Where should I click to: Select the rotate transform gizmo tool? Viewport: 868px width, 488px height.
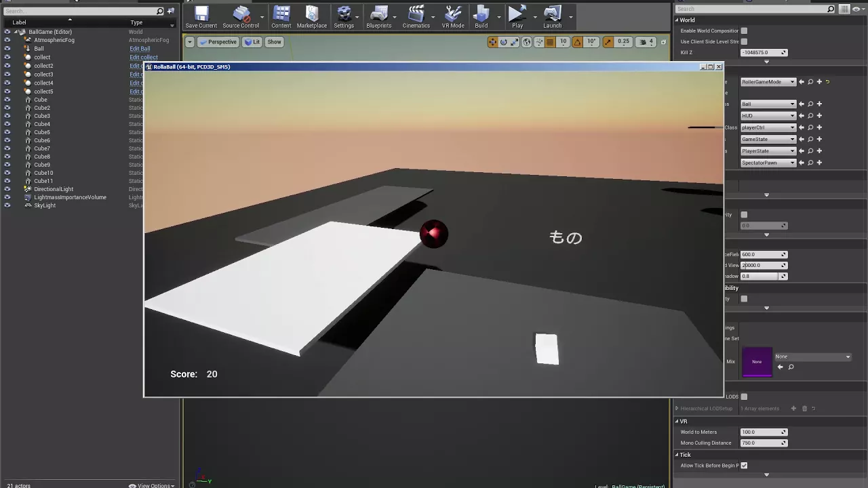503,42
